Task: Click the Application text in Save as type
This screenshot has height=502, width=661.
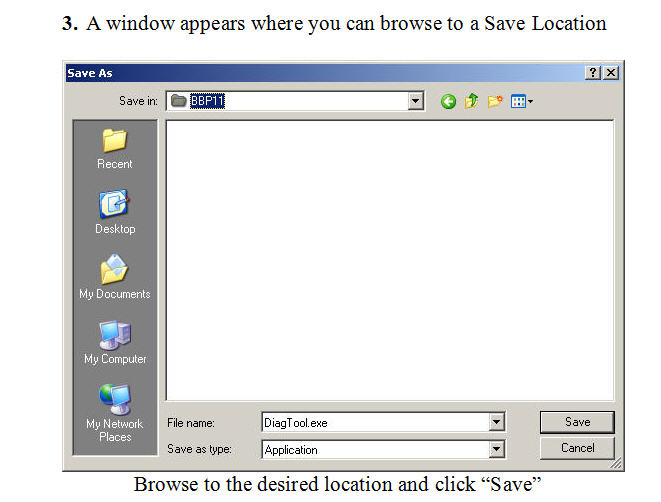Action: coord(291,450)
